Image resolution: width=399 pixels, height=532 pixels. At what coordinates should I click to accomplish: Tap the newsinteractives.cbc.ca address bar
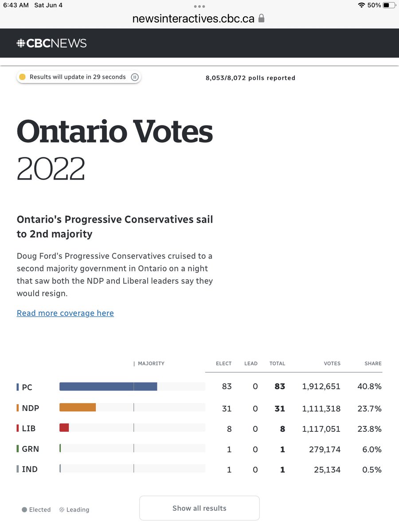coord(199,19)
